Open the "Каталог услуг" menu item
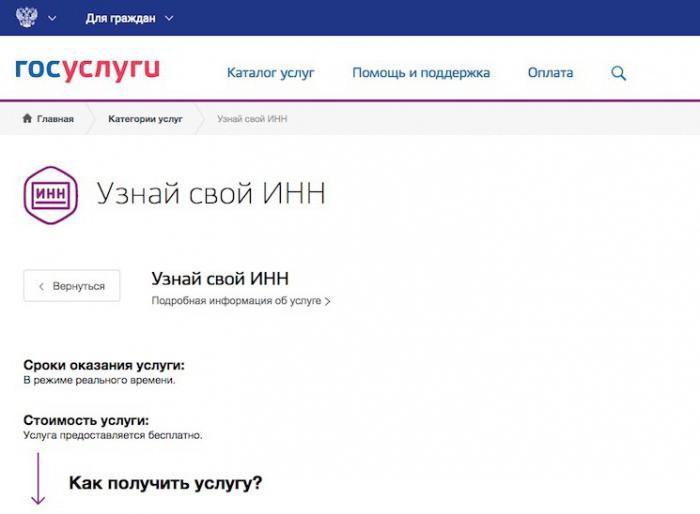This screenshot has height=514, width=700. pos(270,73)
